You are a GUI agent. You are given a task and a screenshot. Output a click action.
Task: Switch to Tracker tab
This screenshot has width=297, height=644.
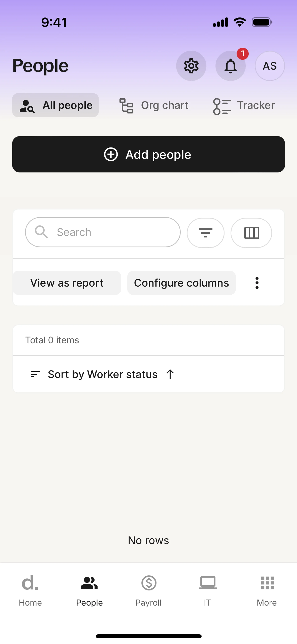pyautogui.click(x=244, y=105)
